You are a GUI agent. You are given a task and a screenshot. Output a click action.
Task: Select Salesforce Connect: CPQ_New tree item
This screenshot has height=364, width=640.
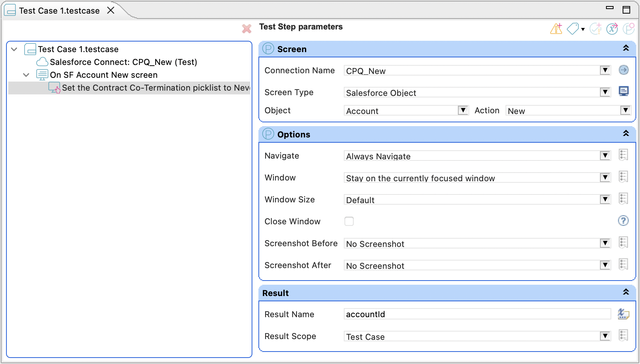click(x=124, y=62)
